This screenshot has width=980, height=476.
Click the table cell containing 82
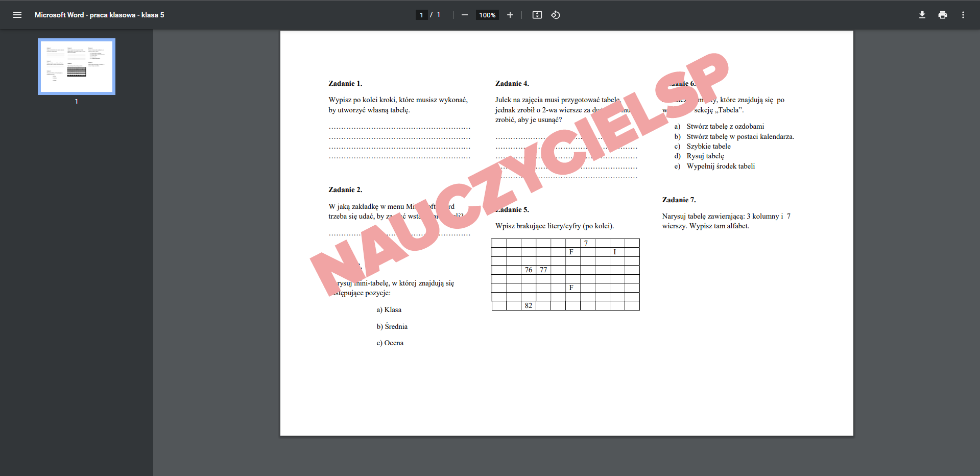[529, 305]
